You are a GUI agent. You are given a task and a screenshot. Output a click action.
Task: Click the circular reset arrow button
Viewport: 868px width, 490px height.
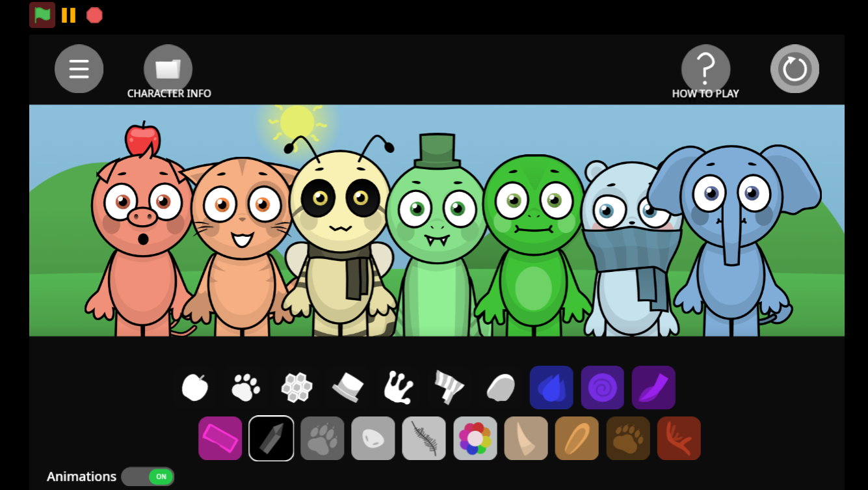[795, 69]
